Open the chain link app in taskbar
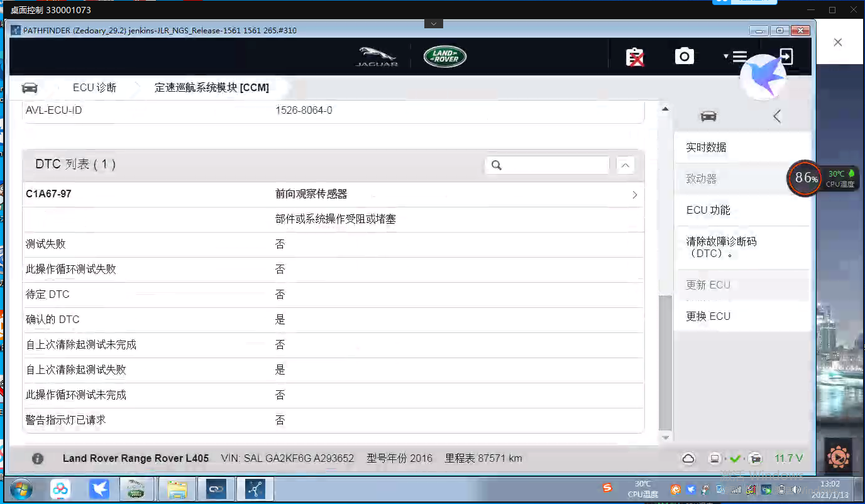Image resolution: width=865 pixels, height=504 pixels. coord(216,489)
